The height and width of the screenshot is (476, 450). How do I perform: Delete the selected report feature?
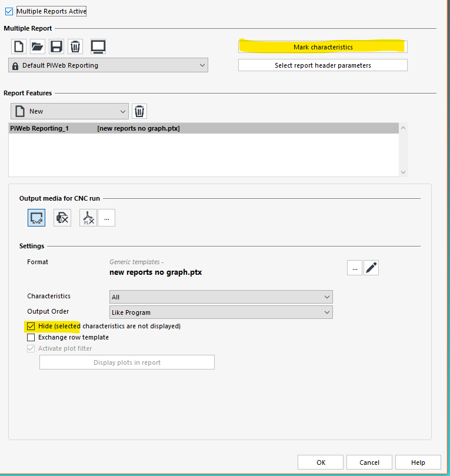(x=139, y=111)
